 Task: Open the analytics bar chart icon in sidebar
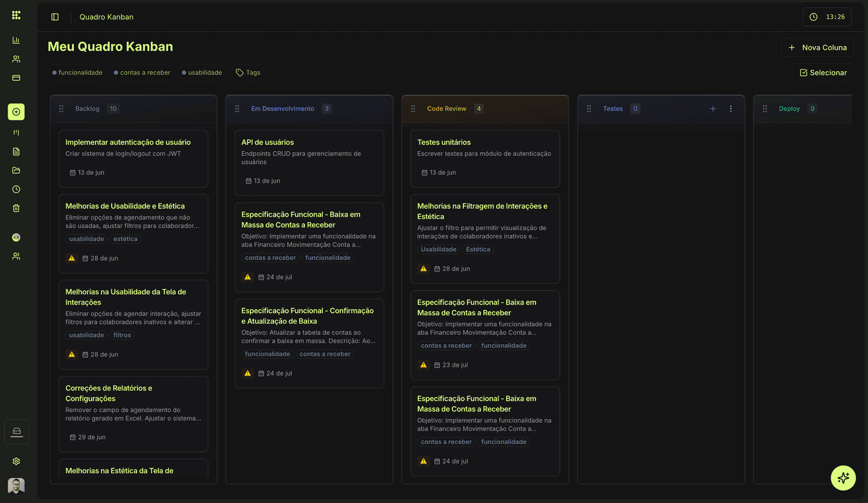[x=16, y=40]
